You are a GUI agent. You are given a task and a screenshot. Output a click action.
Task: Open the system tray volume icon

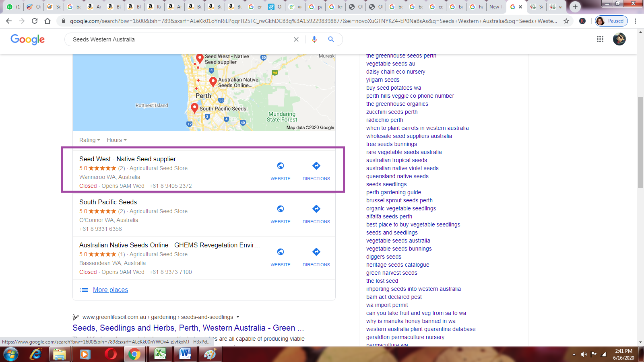coord(584,354)
